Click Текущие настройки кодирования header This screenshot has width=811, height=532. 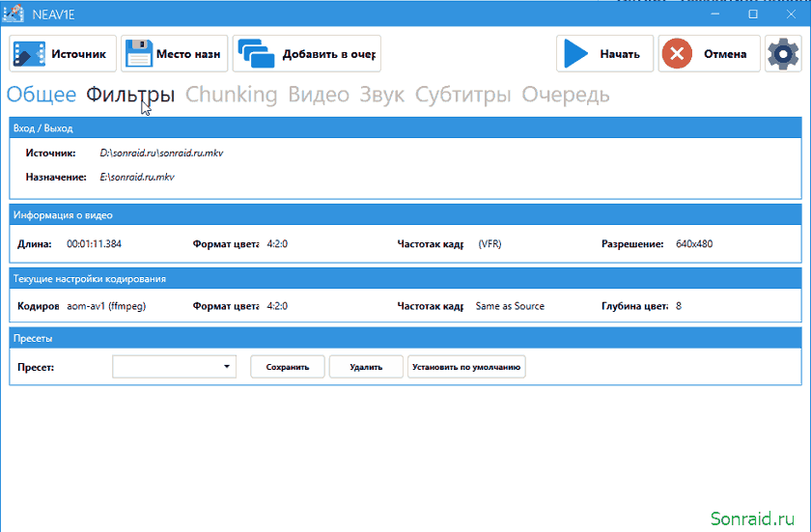pyautogui.click(x=405, y=278)
